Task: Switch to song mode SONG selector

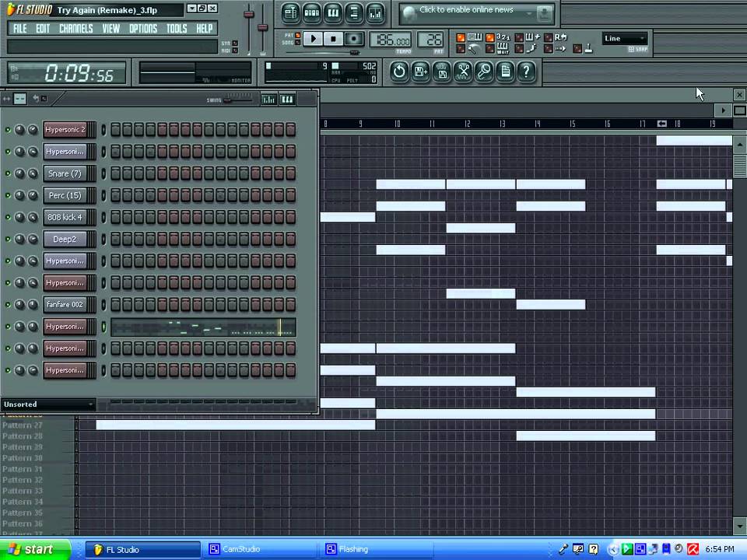Action: 297,42
